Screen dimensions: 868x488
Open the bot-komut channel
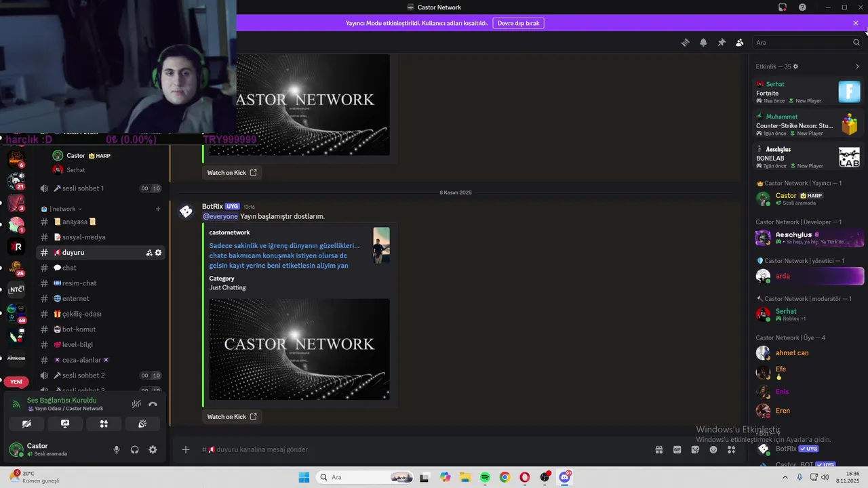[x=100, y=329]
